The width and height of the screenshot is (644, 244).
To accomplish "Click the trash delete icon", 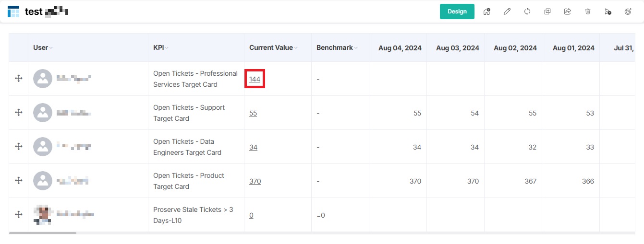I will click(x=588, y=12).
